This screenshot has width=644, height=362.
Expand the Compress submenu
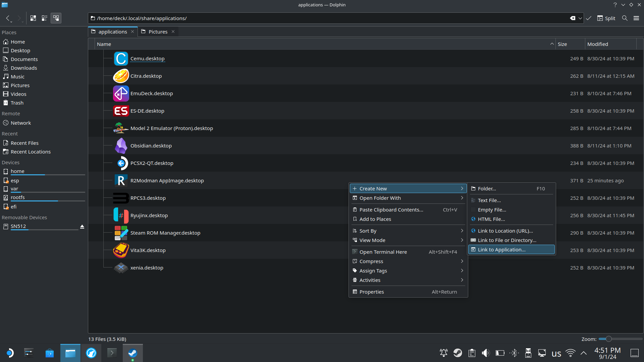[408, 261]
